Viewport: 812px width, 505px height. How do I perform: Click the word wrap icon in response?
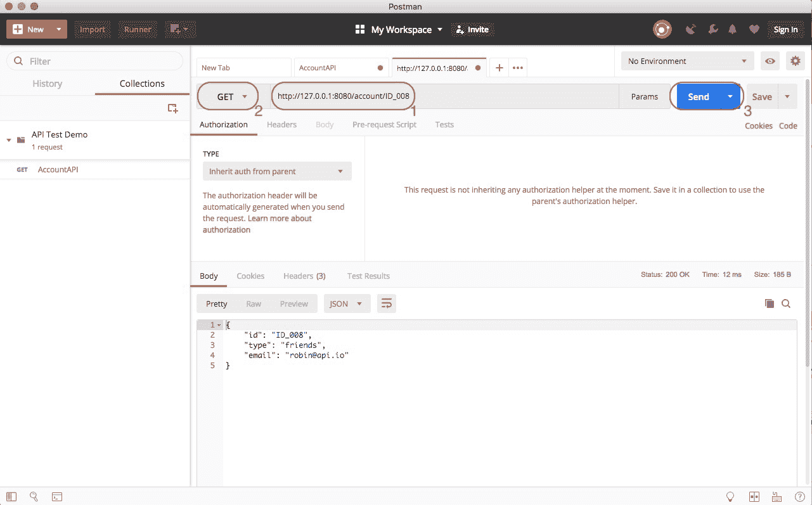click(386, 304)
